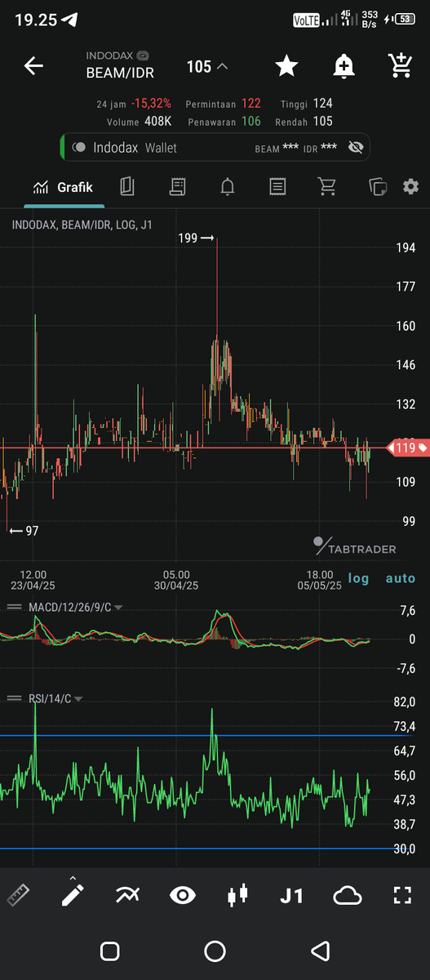Select the ruler measure tool
The image size is (430, 980).
(x=19, y=896)
